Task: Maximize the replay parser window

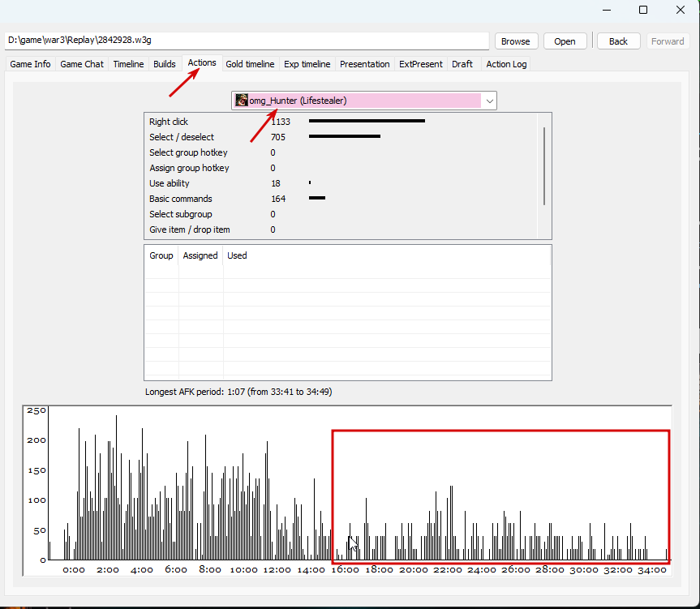Action: pyautogui.click(x=643, y=10)
